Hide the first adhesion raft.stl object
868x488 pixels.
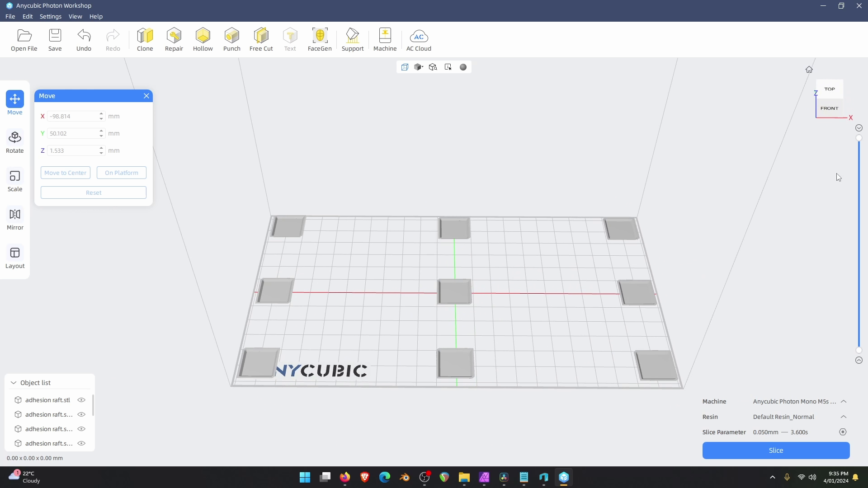pos(81,400)
